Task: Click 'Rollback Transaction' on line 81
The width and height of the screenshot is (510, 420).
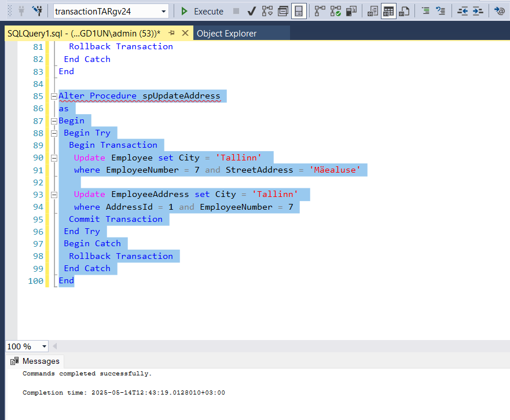Action: click(x=121, y=46)
